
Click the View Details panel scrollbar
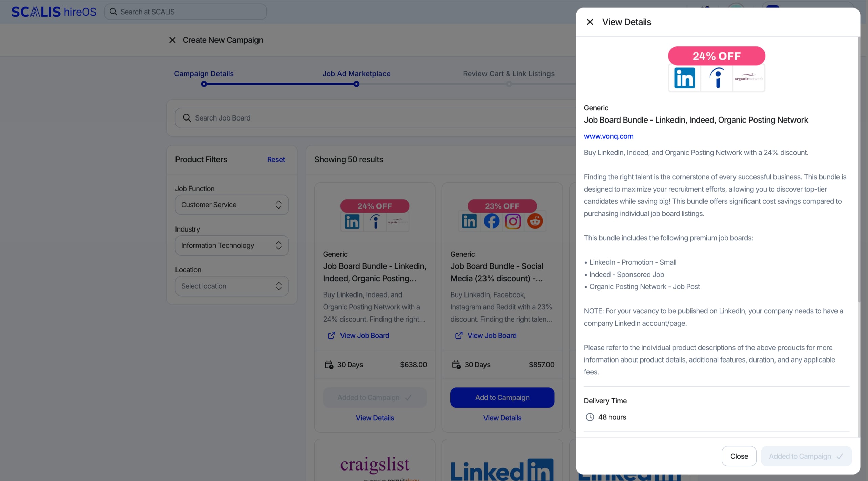click(x=859, y=169)
